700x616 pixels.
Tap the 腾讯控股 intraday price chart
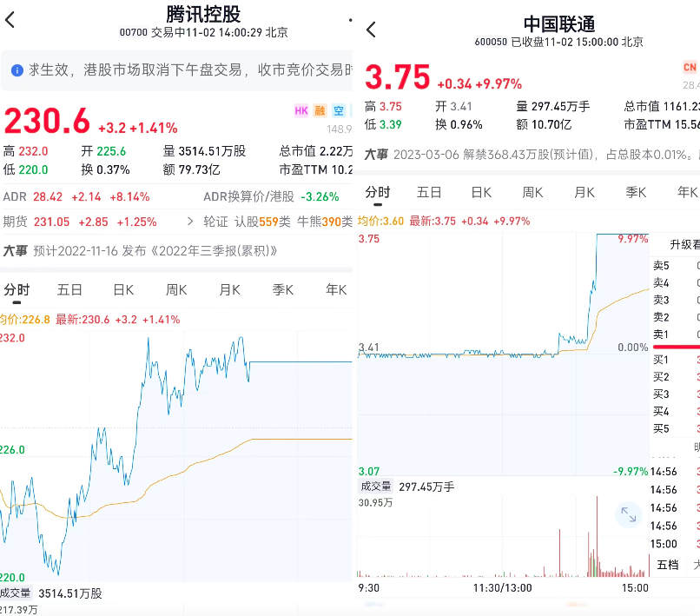tap(176, 455)
